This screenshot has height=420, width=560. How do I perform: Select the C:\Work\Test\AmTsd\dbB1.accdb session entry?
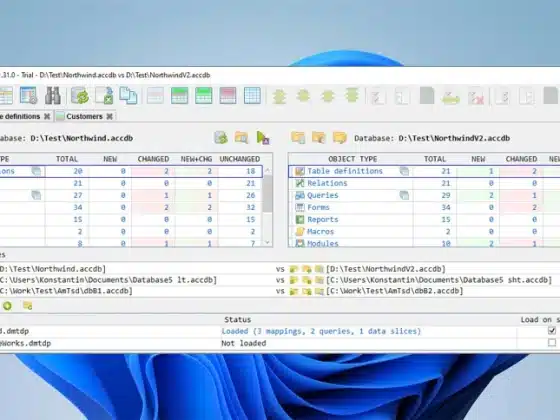(66, 291)
